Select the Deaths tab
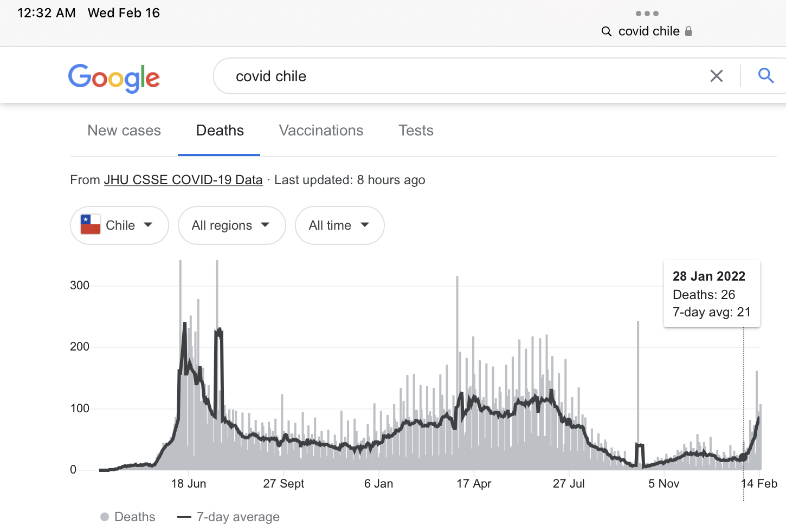 point(220,131)
